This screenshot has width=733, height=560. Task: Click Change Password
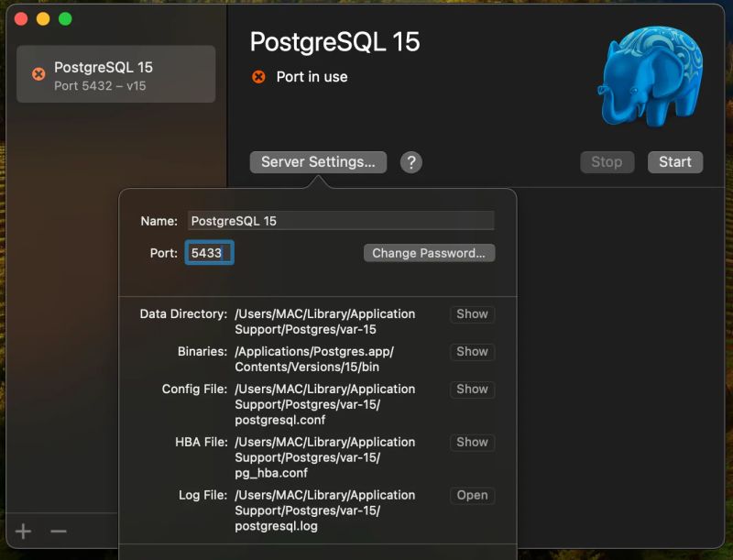pos(429,253)
